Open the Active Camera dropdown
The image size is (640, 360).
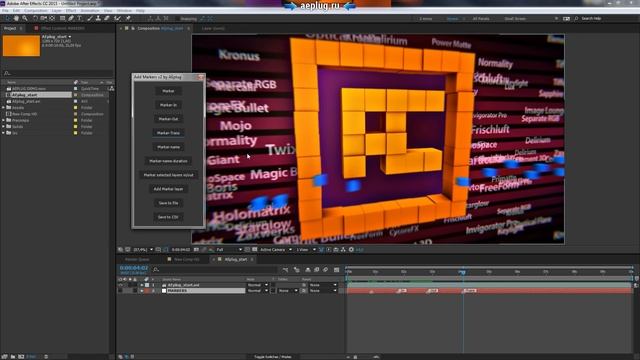(x=276, y=249)
